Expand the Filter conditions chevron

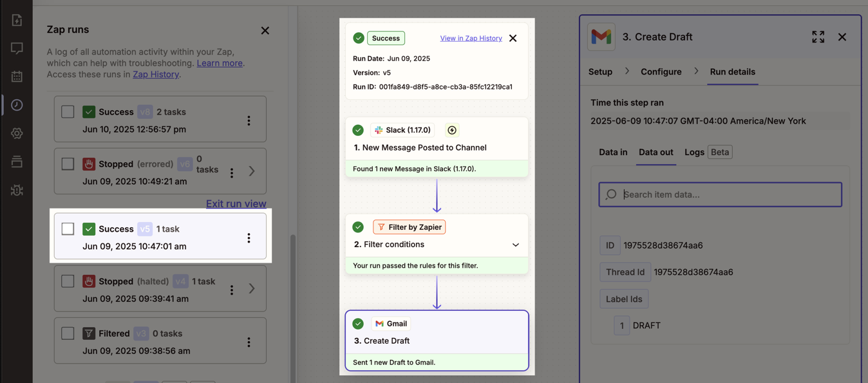[515, 245]
